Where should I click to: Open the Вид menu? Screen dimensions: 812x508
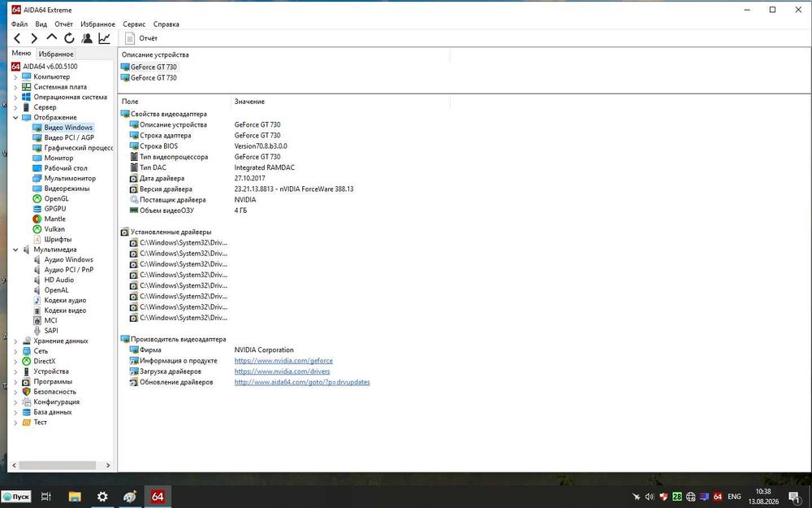[x=41, y=24]
